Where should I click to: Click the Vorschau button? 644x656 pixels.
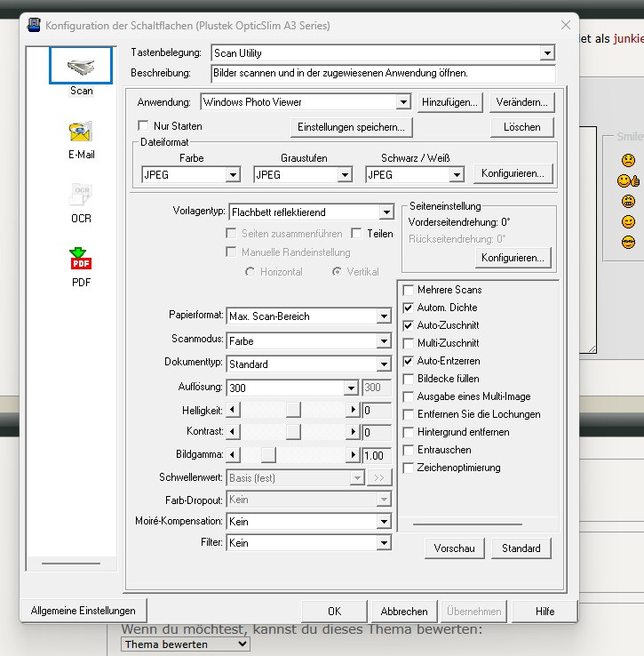point(455,548)
